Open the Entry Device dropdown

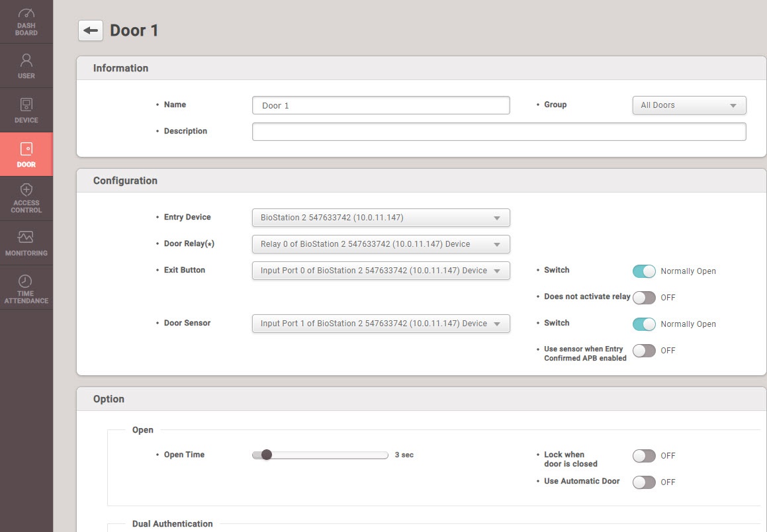pyautogui.click(x=381, y=218)
